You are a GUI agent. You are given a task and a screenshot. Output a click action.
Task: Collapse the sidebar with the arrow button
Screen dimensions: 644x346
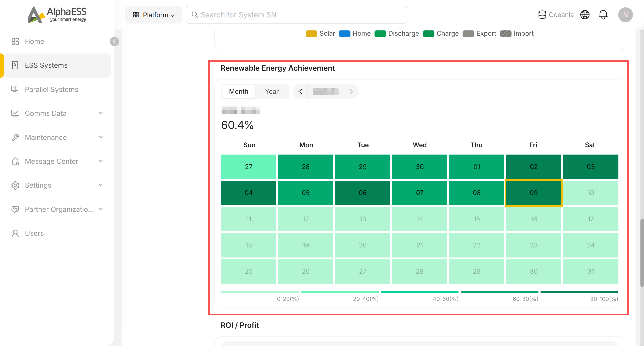tap(114, 42)
